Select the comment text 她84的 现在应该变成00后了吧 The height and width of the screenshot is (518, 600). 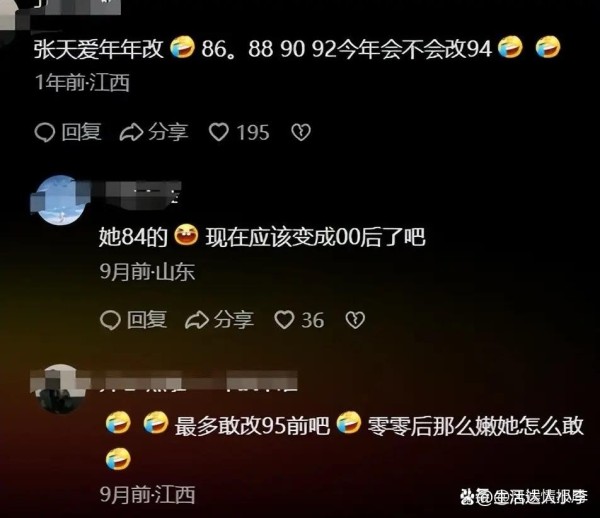(262, 237)
